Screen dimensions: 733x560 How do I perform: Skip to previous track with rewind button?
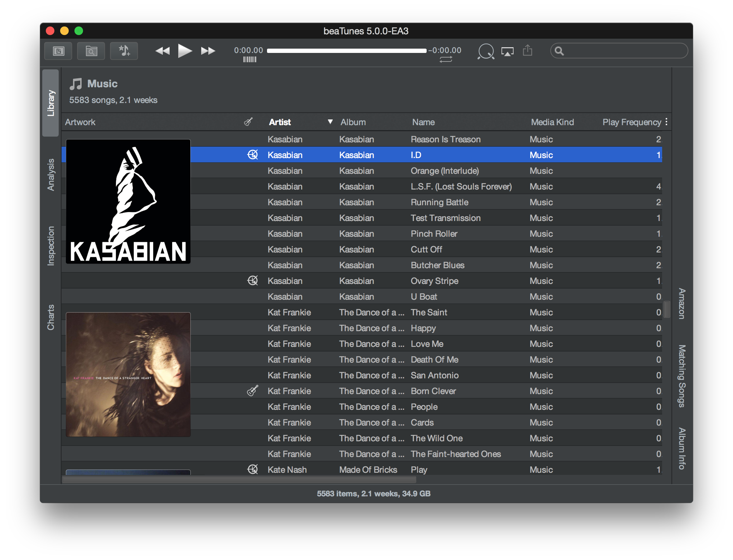click(x=162, y=51)
